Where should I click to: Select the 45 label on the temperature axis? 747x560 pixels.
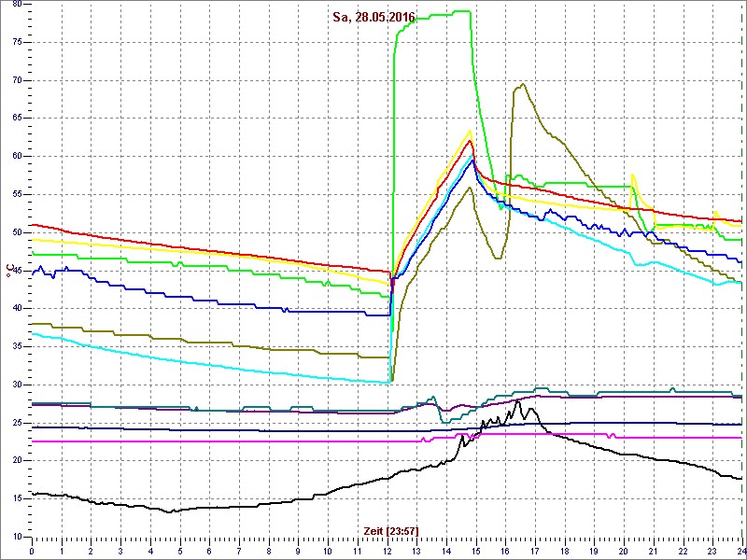16,271
